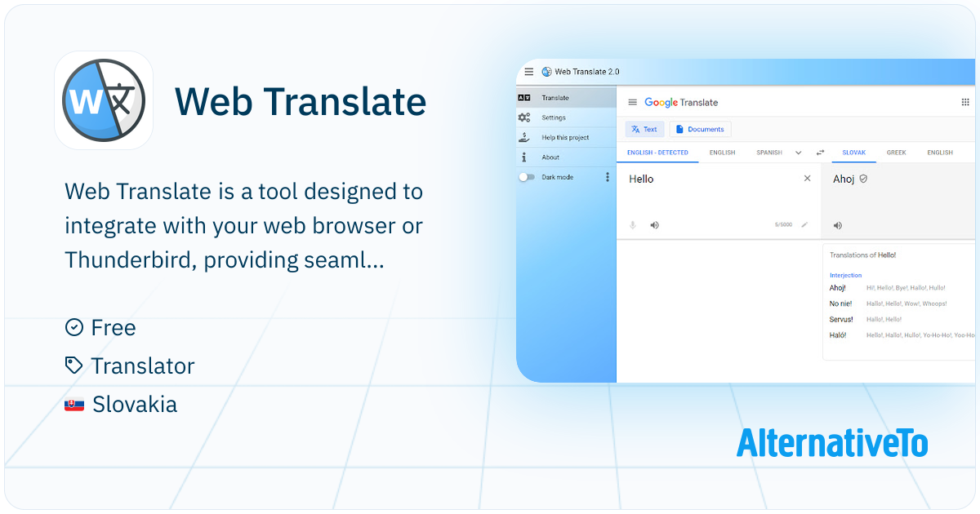
Task: Open the three-dot menu beside Dark mode
Action: pos(607,177)
